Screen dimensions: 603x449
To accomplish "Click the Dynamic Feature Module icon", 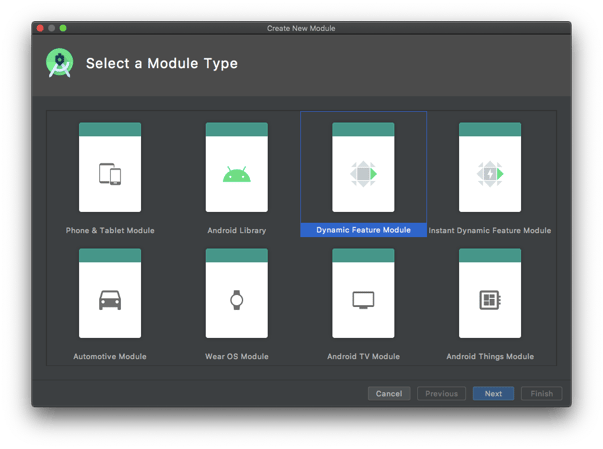I will pos(363,174).
